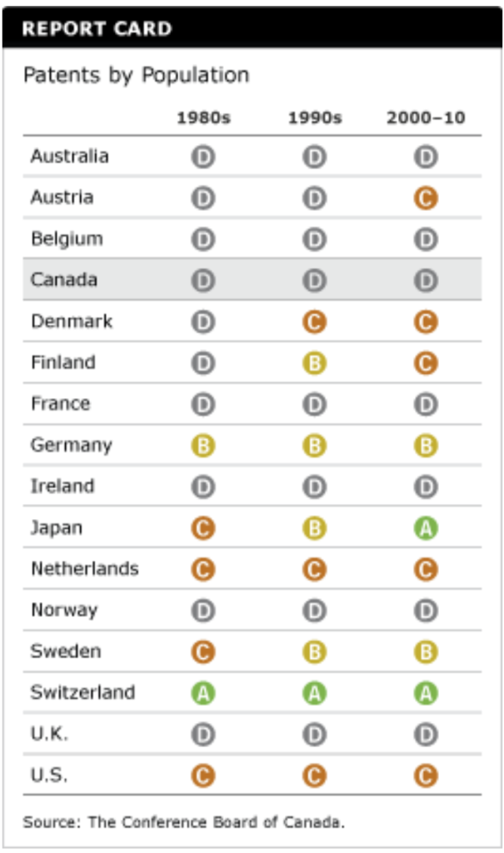Click Switzerland's 1980s A grade icon

202,693
